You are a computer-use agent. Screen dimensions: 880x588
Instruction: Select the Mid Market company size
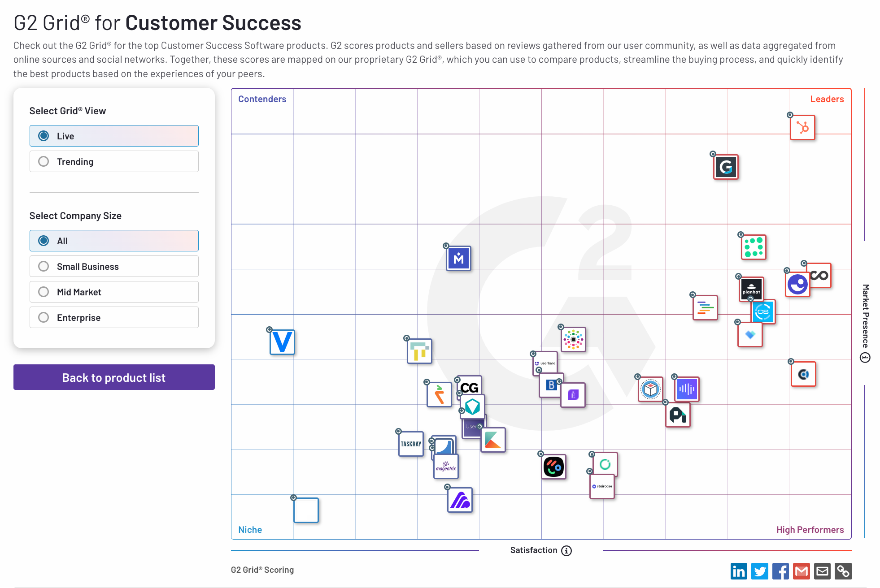[114, 292]
